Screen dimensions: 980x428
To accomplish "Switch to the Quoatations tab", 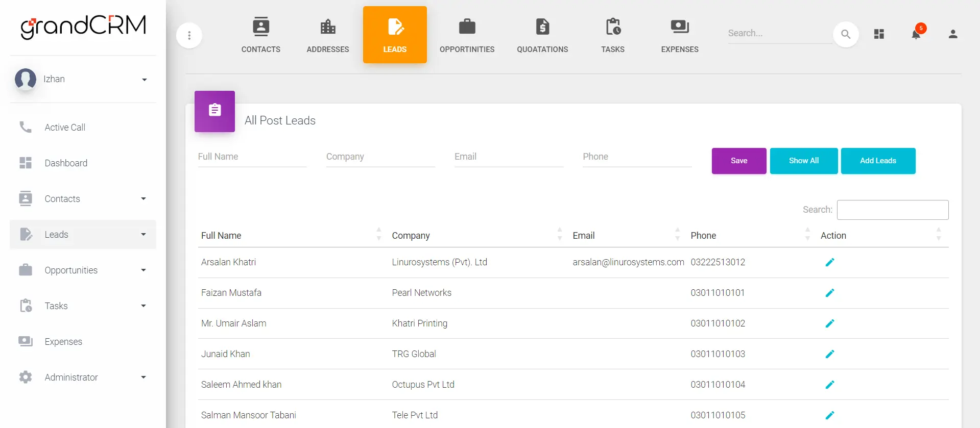I will (x=542, y=35).
